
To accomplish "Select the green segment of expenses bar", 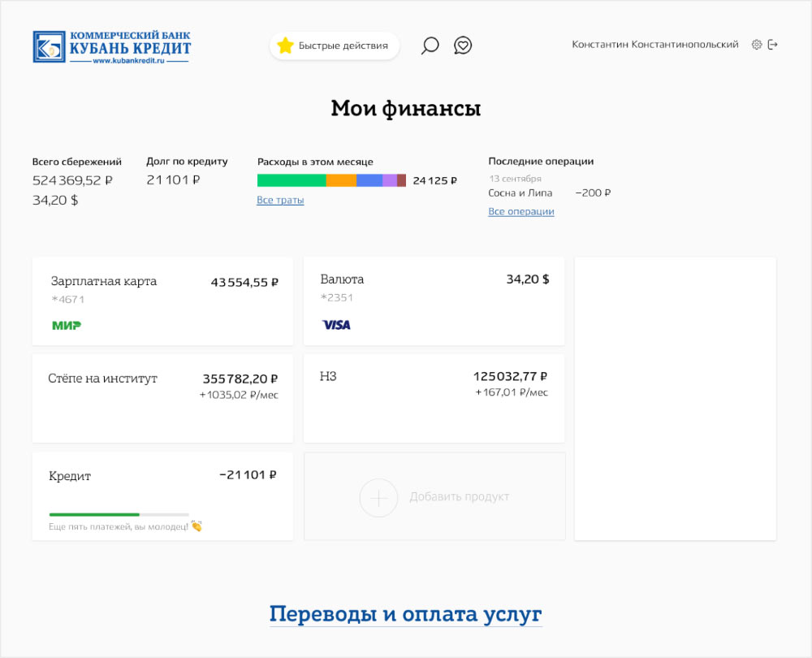I will [292, 180].
